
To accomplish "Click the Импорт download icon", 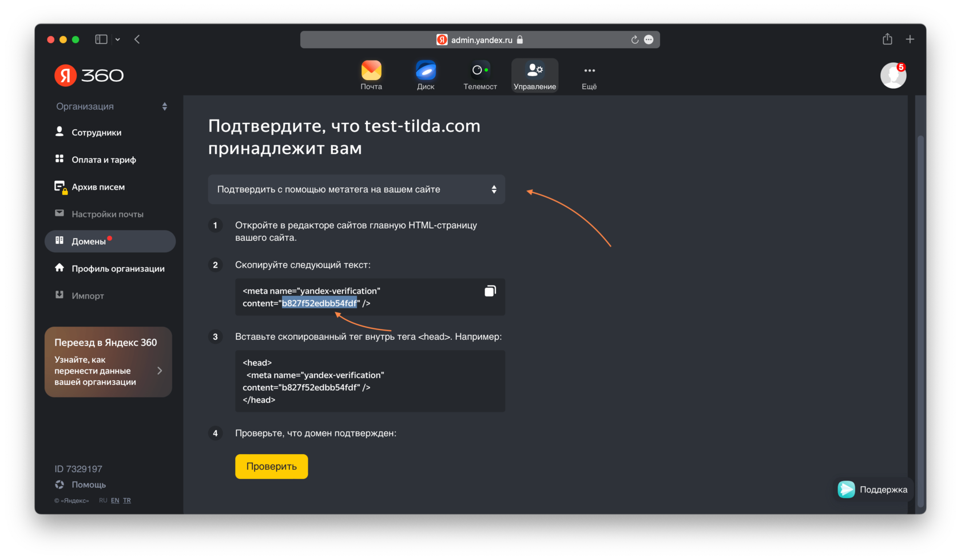I will coord(59,295).
